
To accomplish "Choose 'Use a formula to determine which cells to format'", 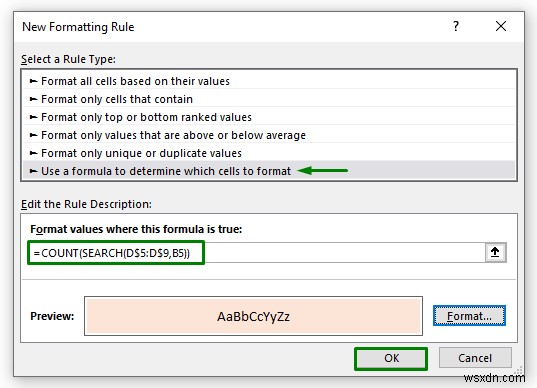I will coord(269,171).
